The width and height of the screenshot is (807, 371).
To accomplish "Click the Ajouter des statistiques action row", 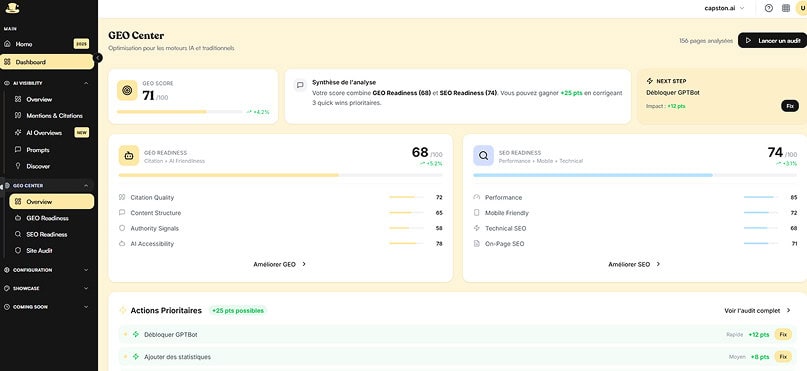I will 458,357.
